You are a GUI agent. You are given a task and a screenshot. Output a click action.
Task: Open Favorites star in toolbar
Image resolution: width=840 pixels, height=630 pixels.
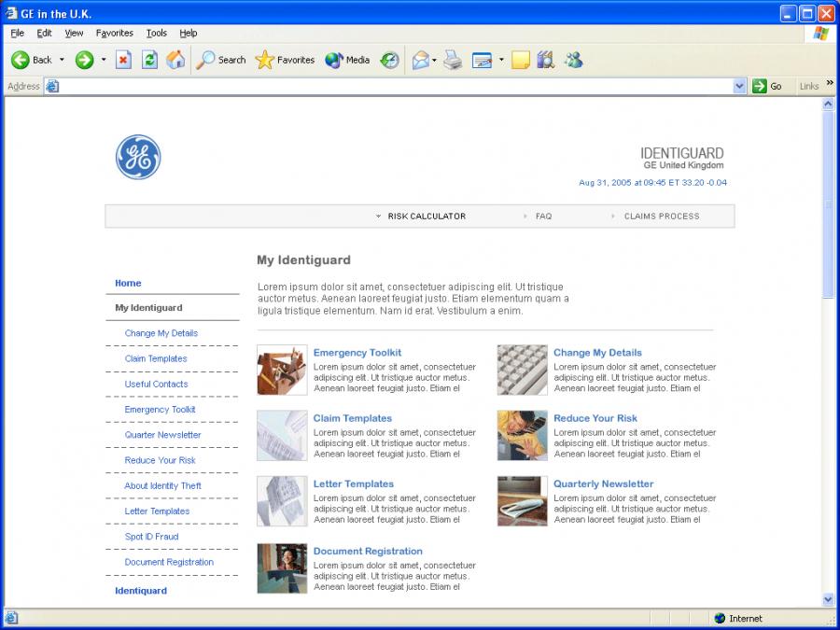(x=285, y=60)
